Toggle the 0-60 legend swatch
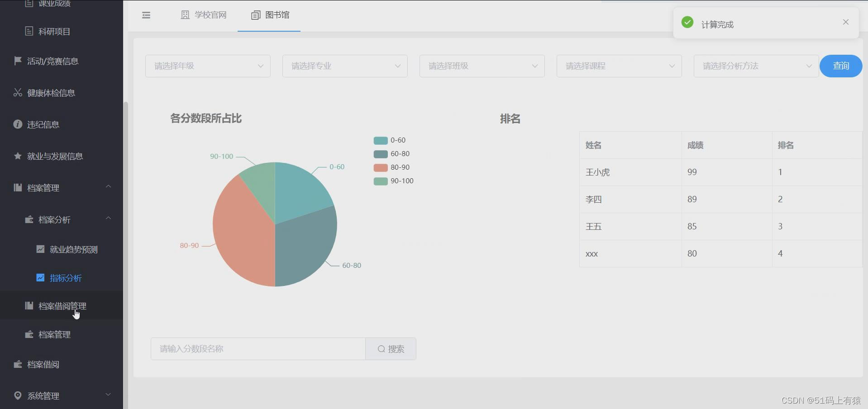The width and height of the screenshot is (868, 409). [381, 141]
